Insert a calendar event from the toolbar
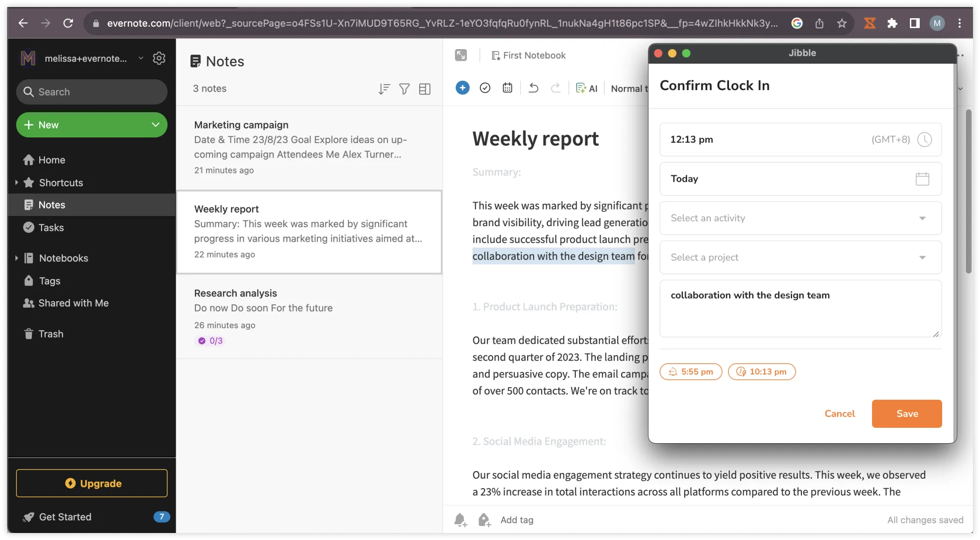The width and height of the screenshot is (980, 540). tap(507, 88)
